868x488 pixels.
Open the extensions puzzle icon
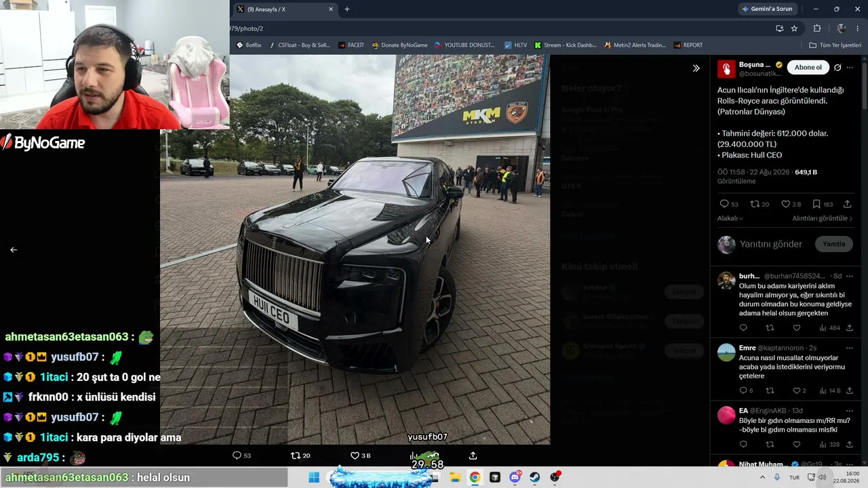click(x=817, y=28)
